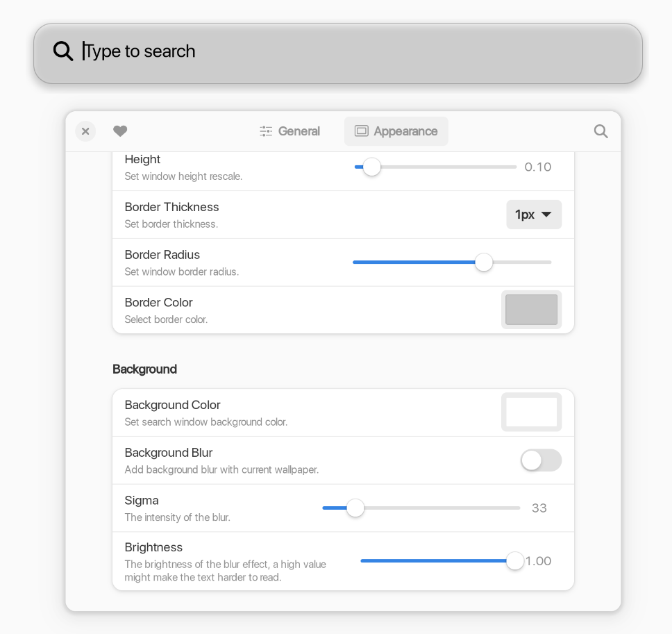
Task: Click the Border Radius slider knob
Action: point(484,262)
